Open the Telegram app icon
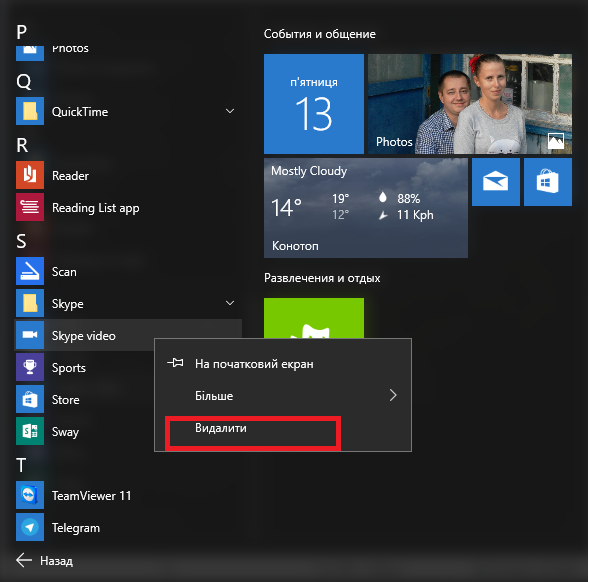 30,527
